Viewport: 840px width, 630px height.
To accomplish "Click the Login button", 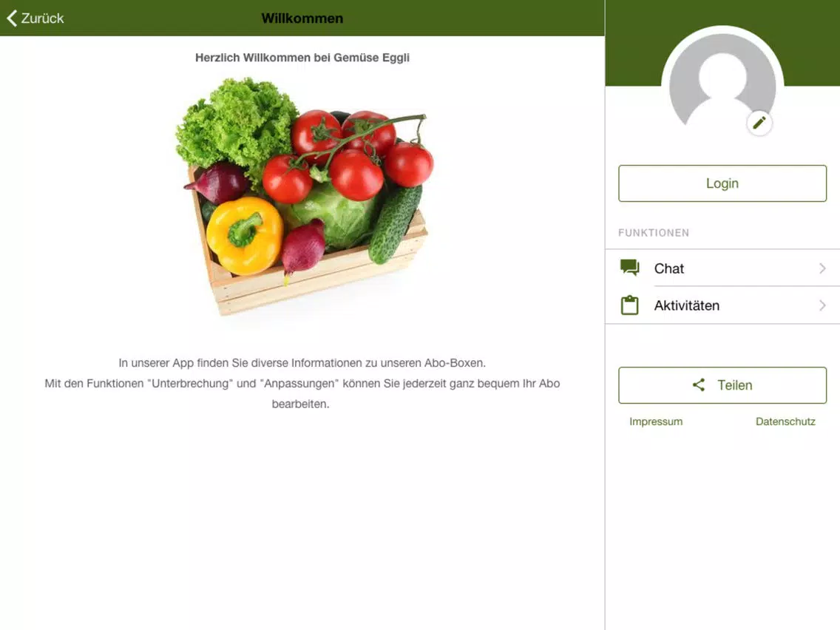I will point(722,183).
